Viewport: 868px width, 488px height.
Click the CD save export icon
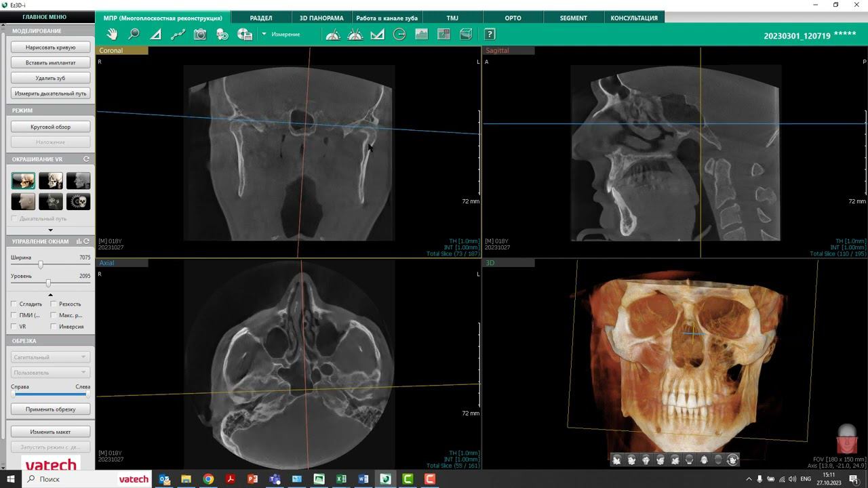pyautogui.click(x=245, y=34)
